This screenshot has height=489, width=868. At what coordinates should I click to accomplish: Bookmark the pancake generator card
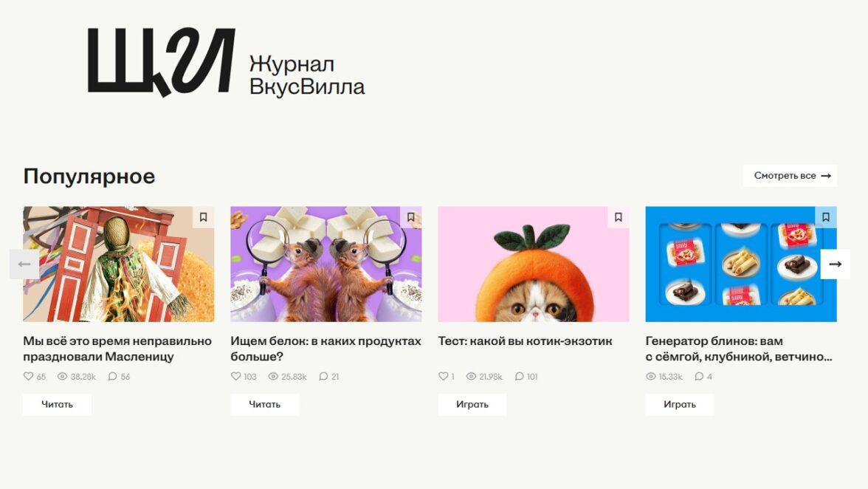[826, 217]
